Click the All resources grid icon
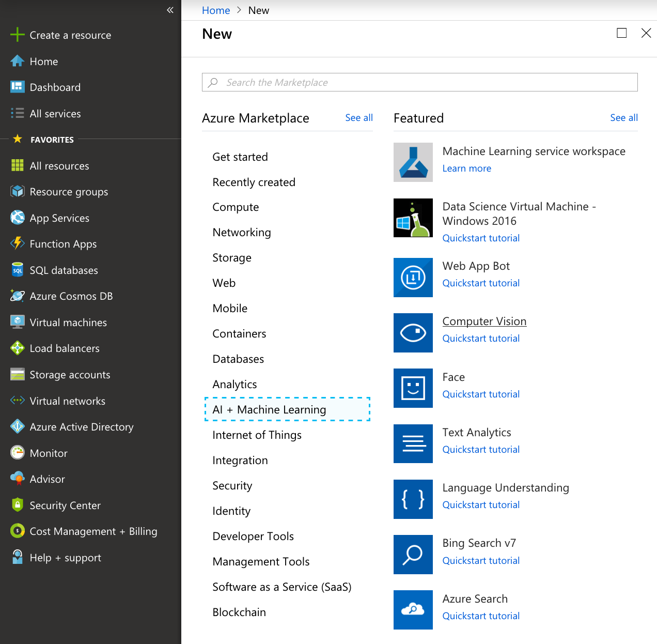This screenshot has width=657, height=644. click(18, 165)
